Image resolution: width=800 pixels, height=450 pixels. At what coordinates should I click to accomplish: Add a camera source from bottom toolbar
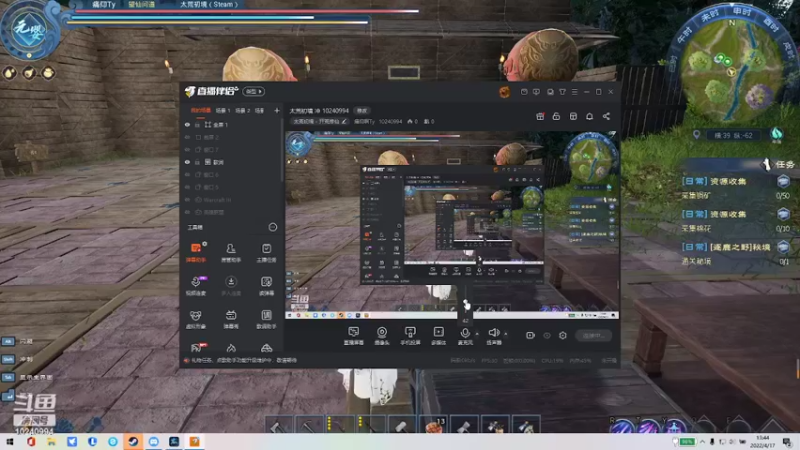(x=382, y=336)
